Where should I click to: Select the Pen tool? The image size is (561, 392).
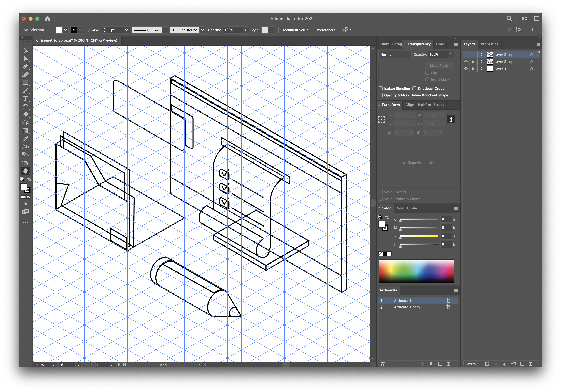point(25,66)
